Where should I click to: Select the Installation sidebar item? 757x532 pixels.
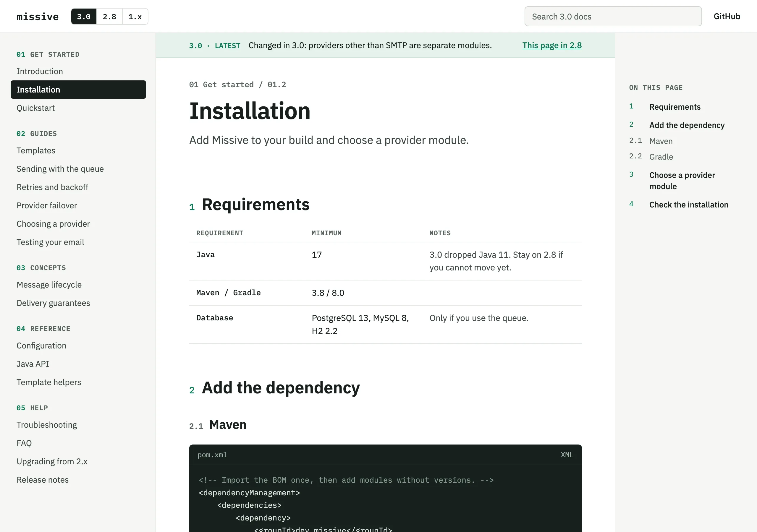(x=78, y=90)
